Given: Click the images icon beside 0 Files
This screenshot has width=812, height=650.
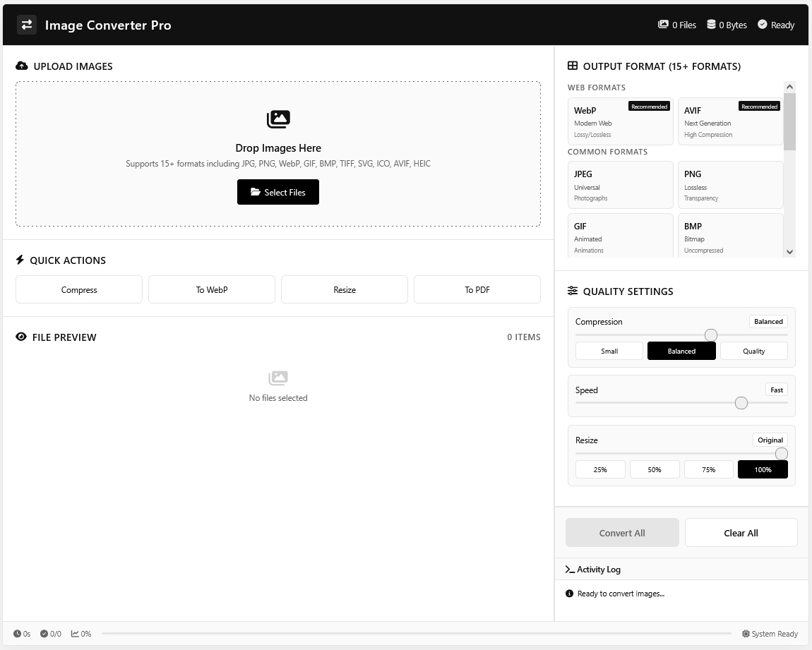Looking at the screenshot, I should tap(663, 24).
